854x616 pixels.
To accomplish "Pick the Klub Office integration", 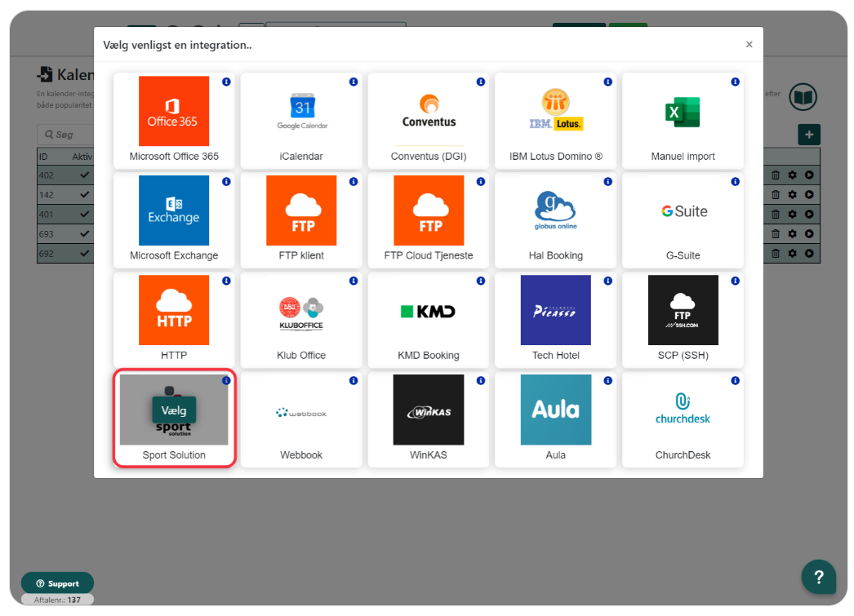I will click(x=301, y=320).
